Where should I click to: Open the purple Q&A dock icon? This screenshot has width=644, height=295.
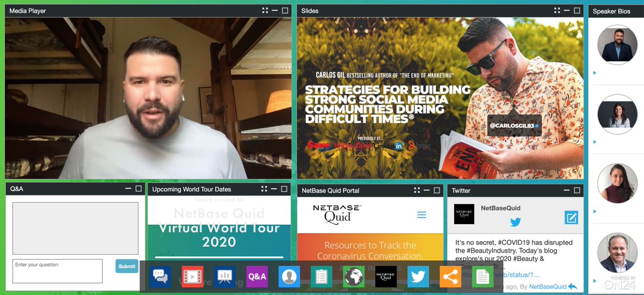257,277
